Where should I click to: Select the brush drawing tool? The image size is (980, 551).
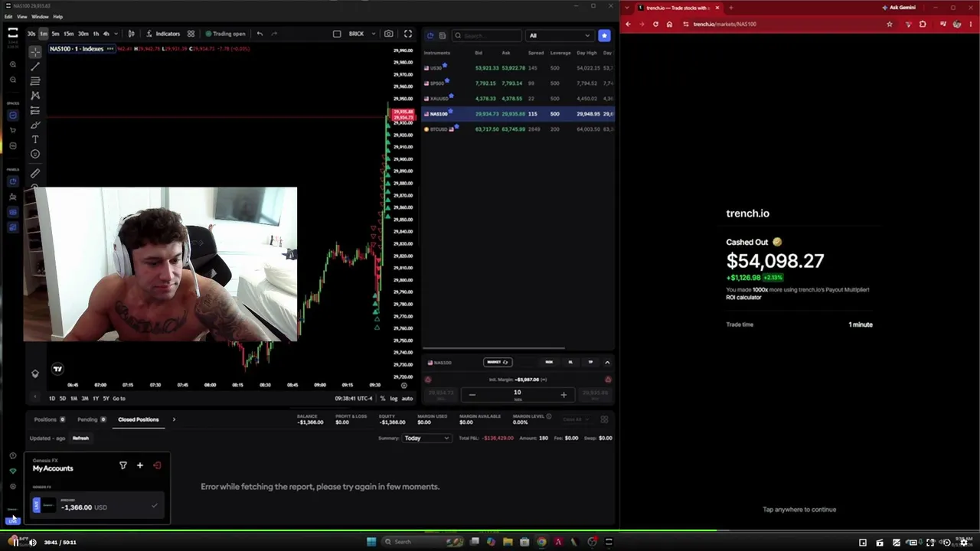[x=35, y=125]
